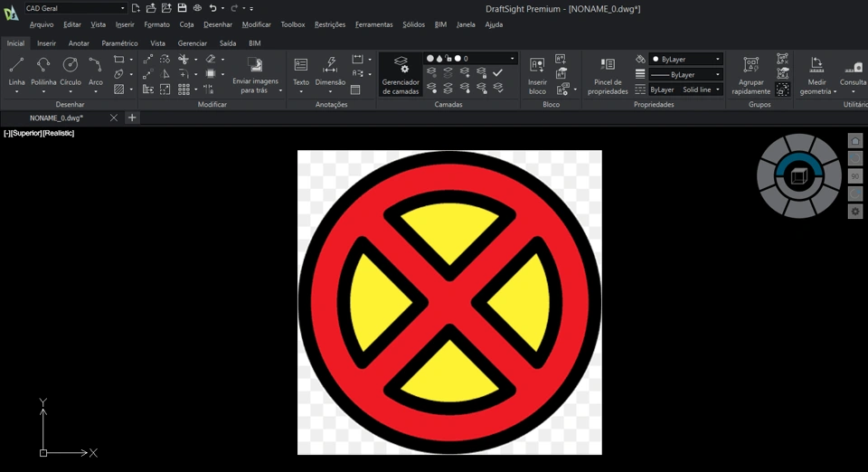Viewport: 868px width, 472px height.
Task: Toggle the group selection icon in Grupos
Action: [782, 90]
